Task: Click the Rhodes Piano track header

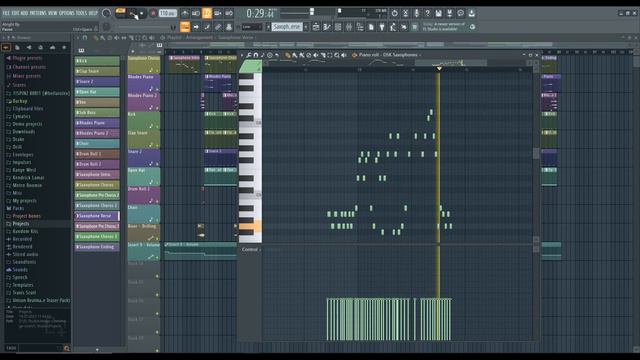Action: (144, 83)
